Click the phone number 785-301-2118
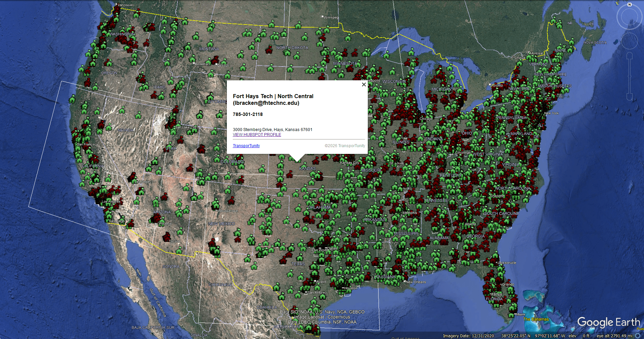Screen dimensions: 644x339 (x=248, y=114)
